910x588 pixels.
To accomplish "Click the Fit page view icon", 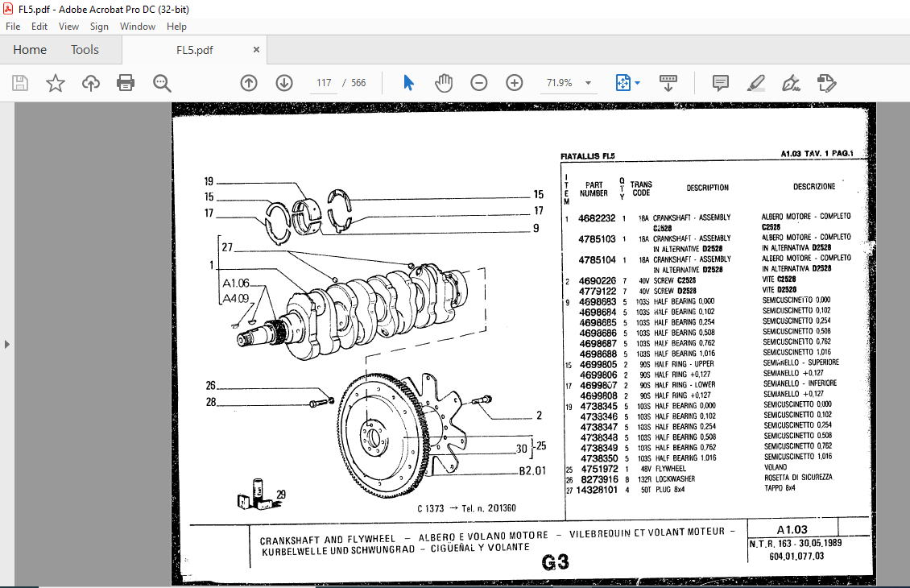I will click(623, 83).
